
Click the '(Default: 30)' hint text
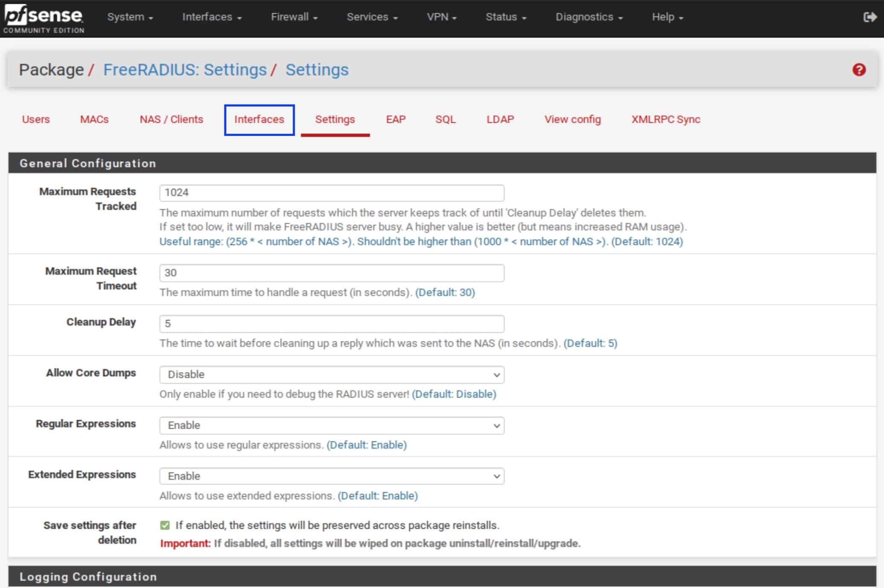(x=445, y=292)
